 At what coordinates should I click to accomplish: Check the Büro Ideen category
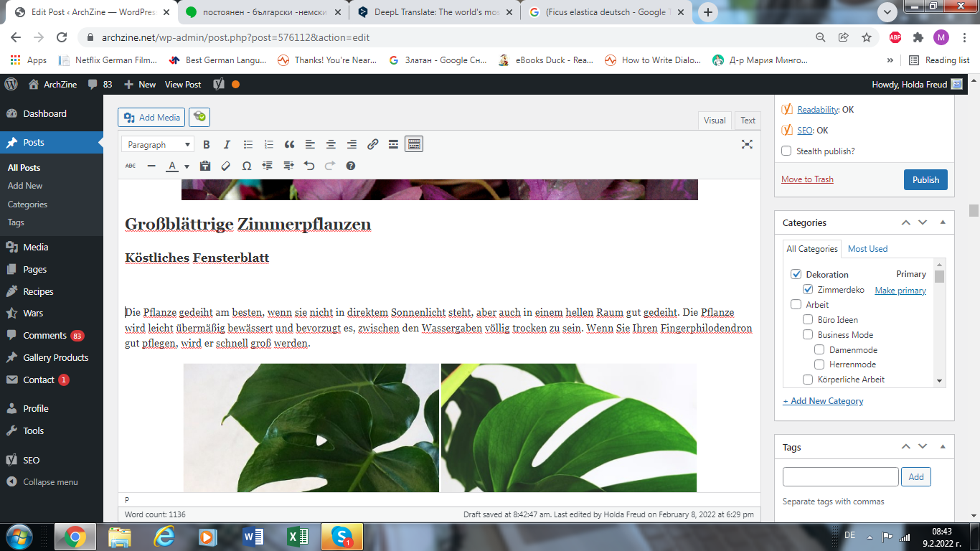(x=808, y=319)
